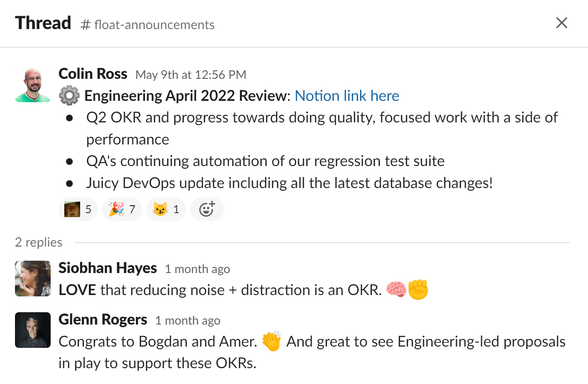Viewport: 588px width, 384px height.
Task: Click the May 9th at 12:56 PM timestamp
Action: [x=191, y=75]
